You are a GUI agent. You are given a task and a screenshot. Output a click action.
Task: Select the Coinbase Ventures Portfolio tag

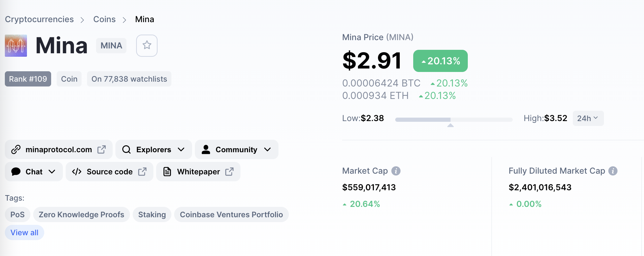pos(231,214)
